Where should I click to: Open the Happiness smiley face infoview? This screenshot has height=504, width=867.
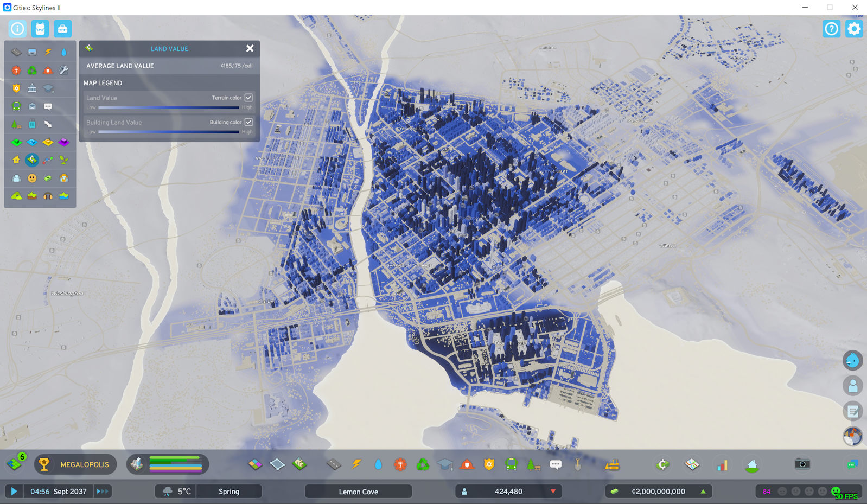click(x=32, y=178)
